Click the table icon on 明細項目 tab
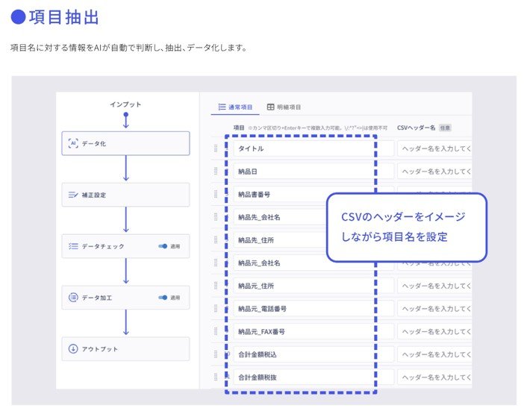 click(270, 107)
